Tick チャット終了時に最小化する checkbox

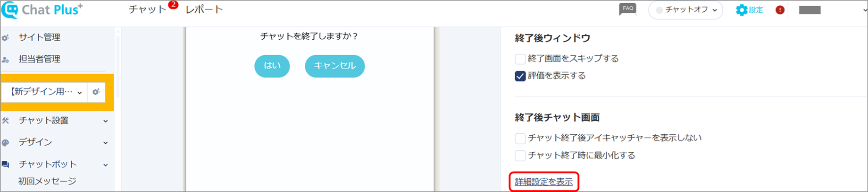click(520, 156)
